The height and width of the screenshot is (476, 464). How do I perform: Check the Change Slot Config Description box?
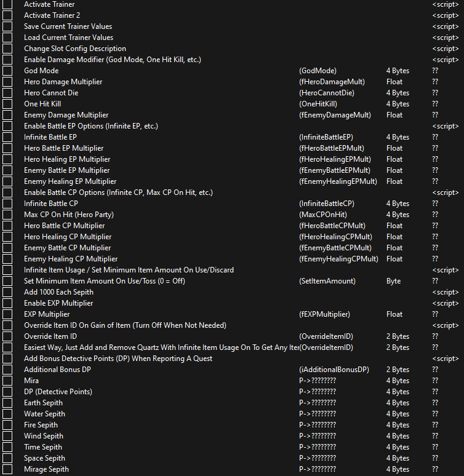[7, 49]
